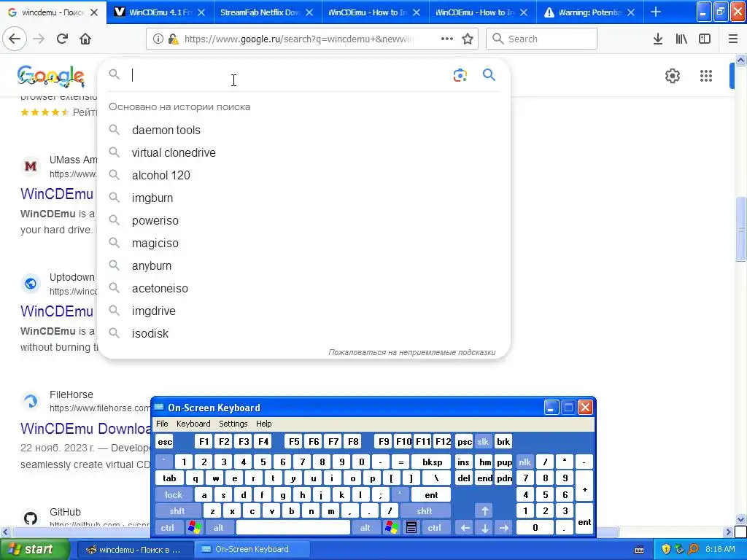Bookmark this page with the star icon
Image resolution: width=747 pixels, height=560 pixels.
pos(468,39)
